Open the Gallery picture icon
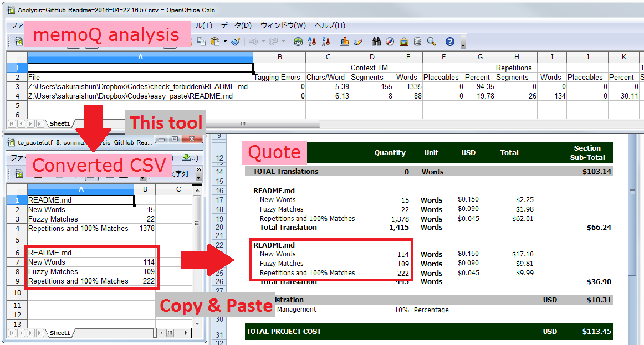The image size is (644, 345). (x=403, y=42)
